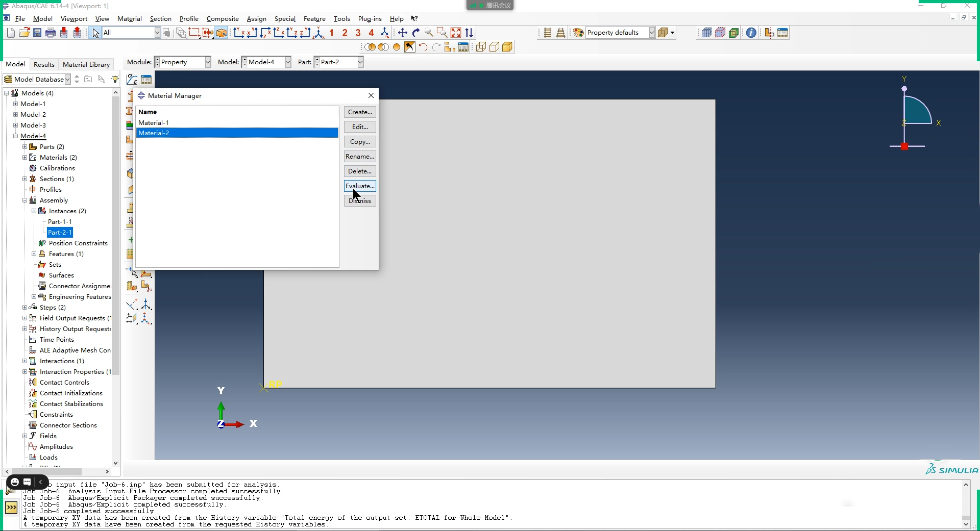The image size is (980, 531).
Task: Click the Evaluate... button
Action: coord(360,186)
